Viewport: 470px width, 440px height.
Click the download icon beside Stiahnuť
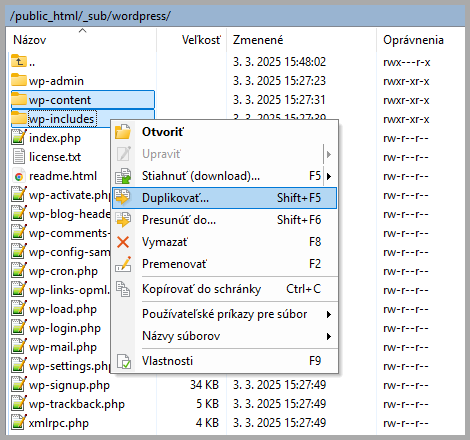[123, 176]
